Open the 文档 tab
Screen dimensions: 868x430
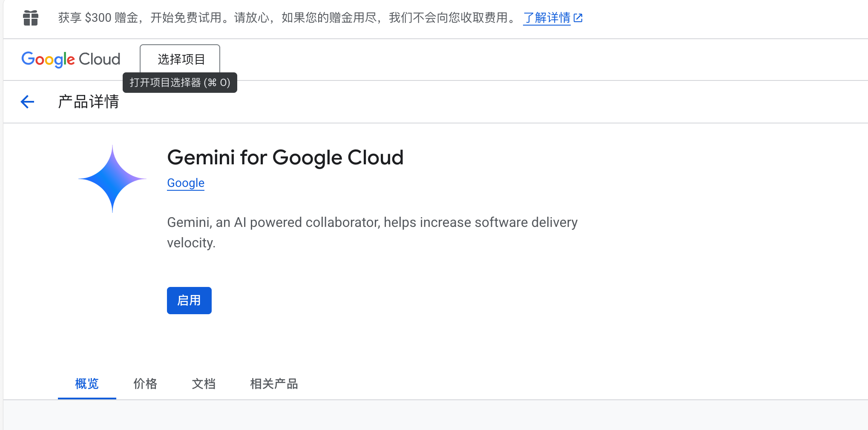tap(204, 384)
